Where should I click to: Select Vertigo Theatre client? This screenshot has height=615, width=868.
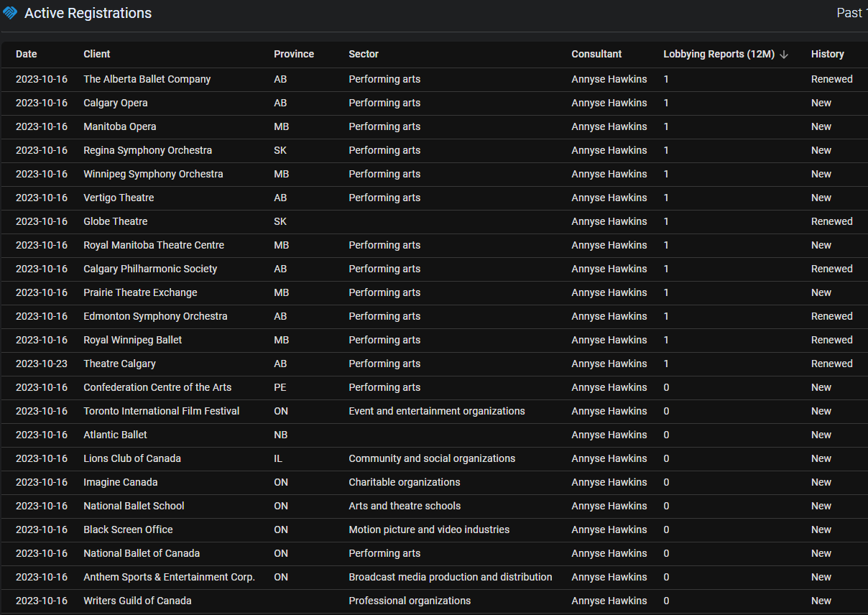119,198
